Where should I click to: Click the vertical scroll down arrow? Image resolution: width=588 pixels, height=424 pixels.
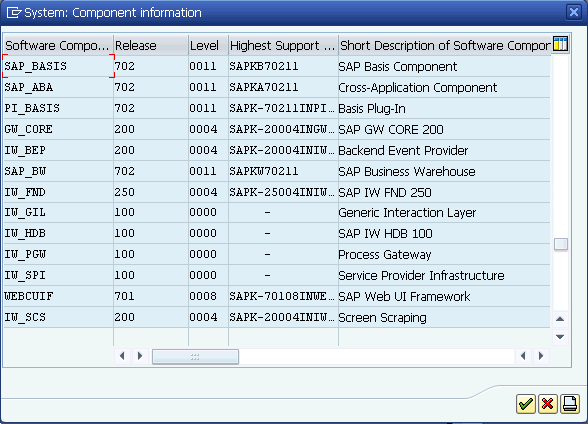click(x=560, y=337)
